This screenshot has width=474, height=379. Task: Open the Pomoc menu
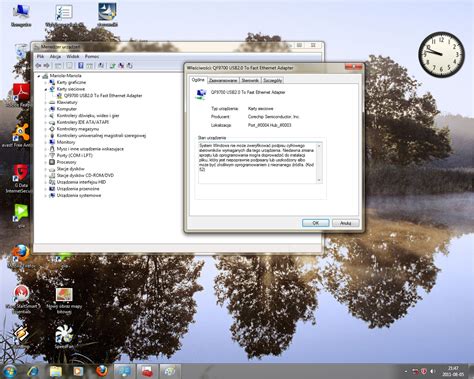click(92, 56)
